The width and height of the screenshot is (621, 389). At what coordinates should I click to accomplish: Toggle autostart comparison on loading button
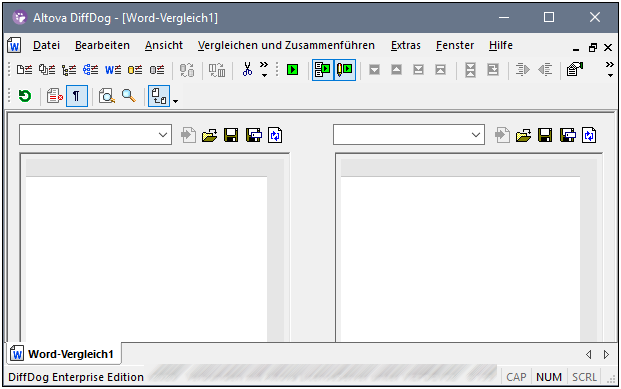323,70
